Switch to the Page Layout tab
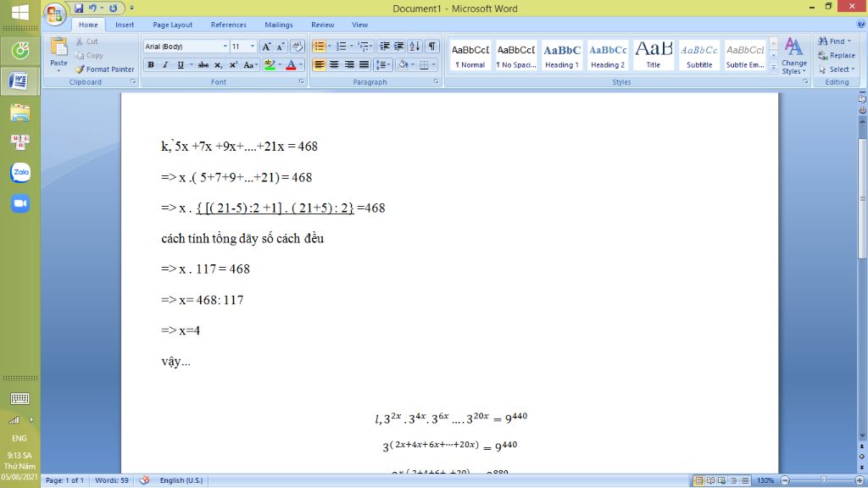868x488 pixels. point(173,25)
